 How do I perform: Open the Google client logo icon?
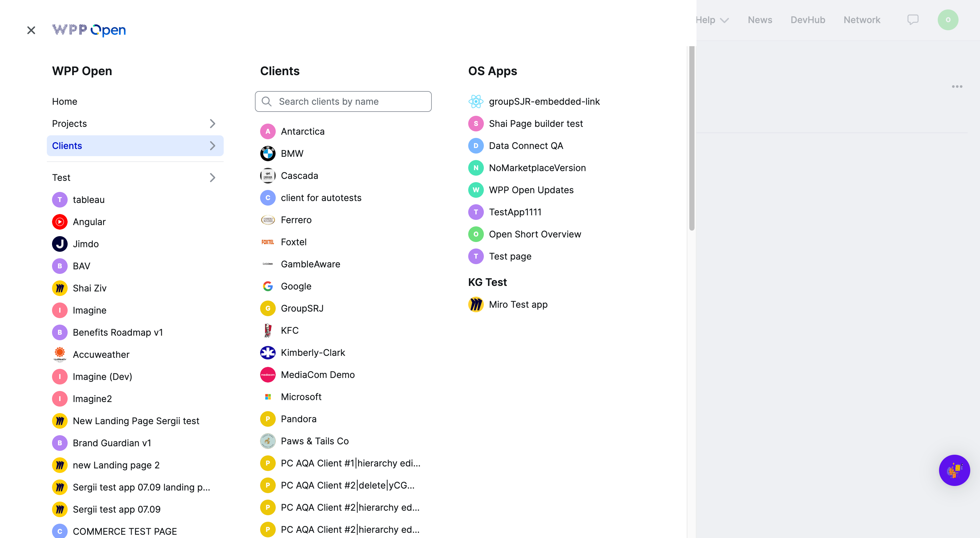[x=268, y=286]
